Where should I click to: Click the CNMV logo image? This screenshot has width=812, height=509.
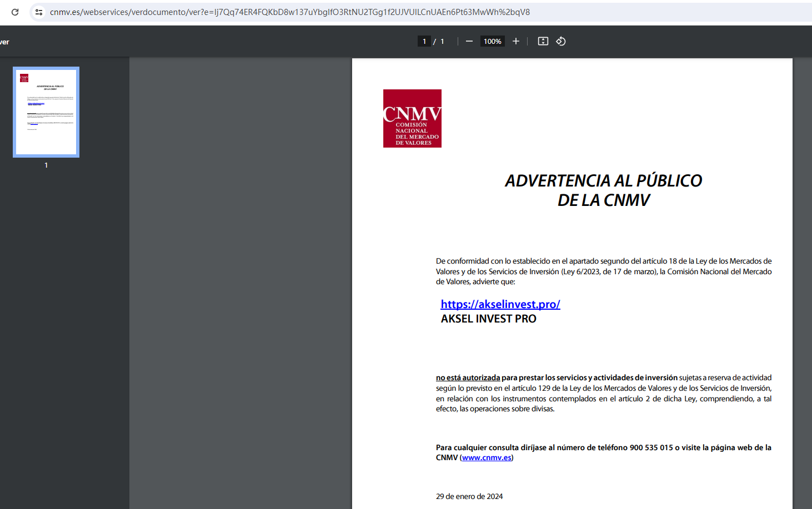(x=412, y=118)
